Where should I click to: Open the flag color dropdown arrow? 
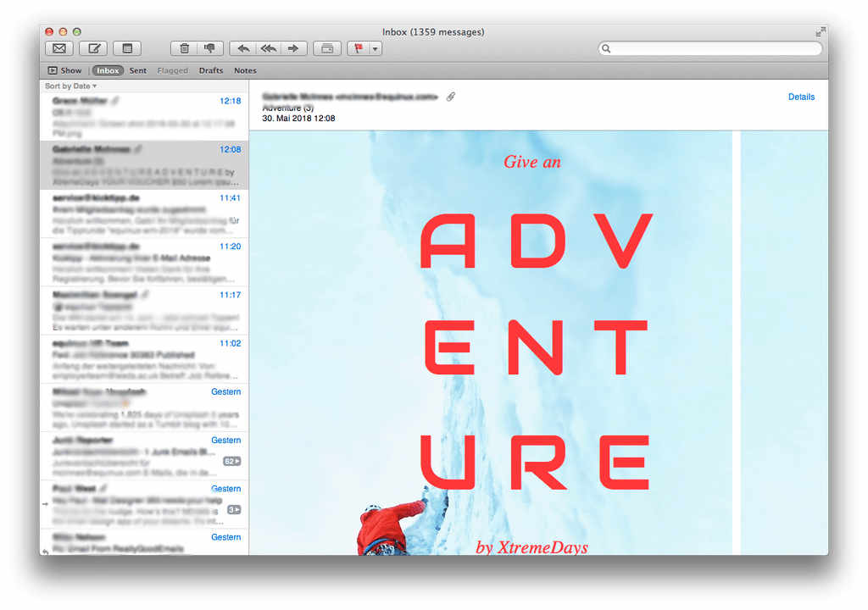point(376,48)
